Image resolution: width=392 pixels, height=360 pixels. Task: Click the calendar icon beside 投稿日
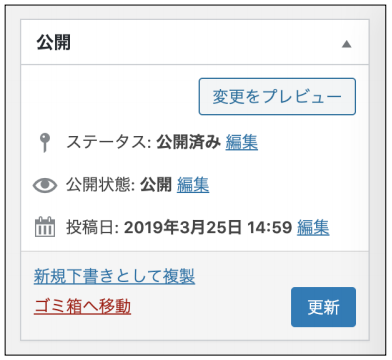coord(45,227)
